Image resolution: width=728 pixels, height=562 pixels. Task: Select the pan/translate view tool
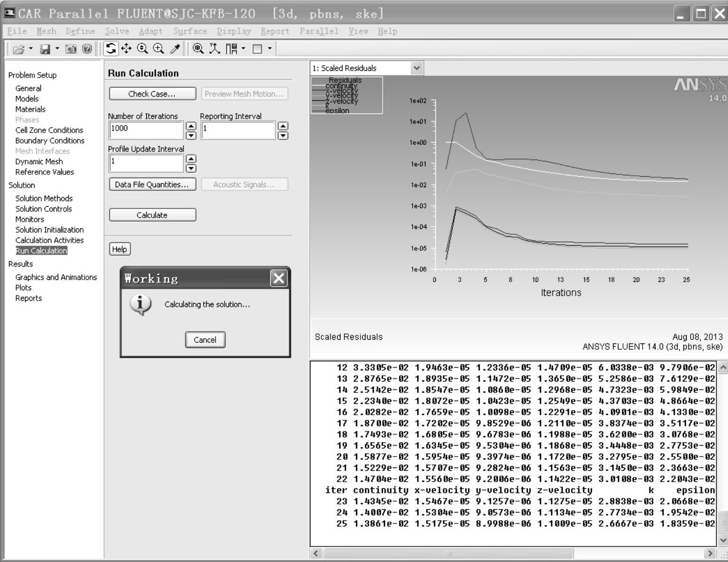point(126,48)
